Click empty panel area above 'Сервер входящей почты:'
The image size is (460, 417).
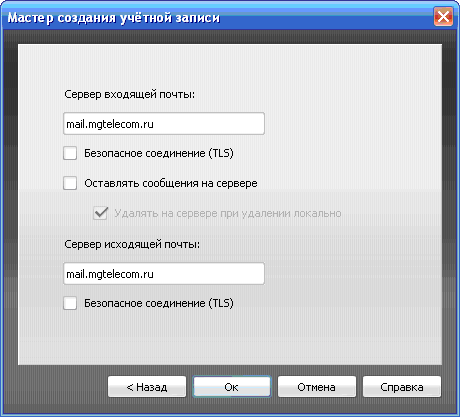[x=230, y=65]
